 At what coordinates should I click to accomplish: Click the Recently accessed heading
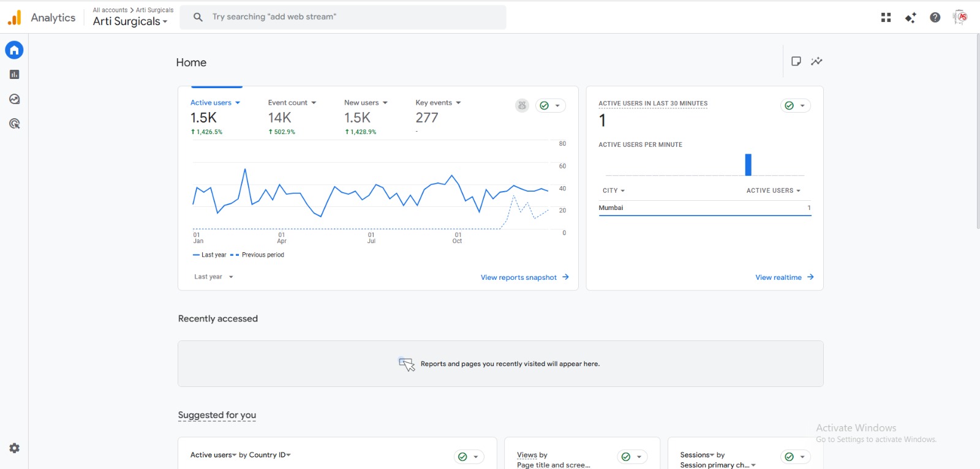(x=218, y=318)
